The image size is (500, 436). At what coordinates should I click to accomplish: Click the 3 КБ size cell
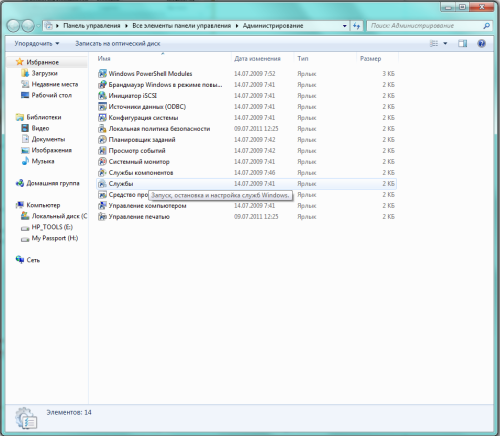click(388, 74)
